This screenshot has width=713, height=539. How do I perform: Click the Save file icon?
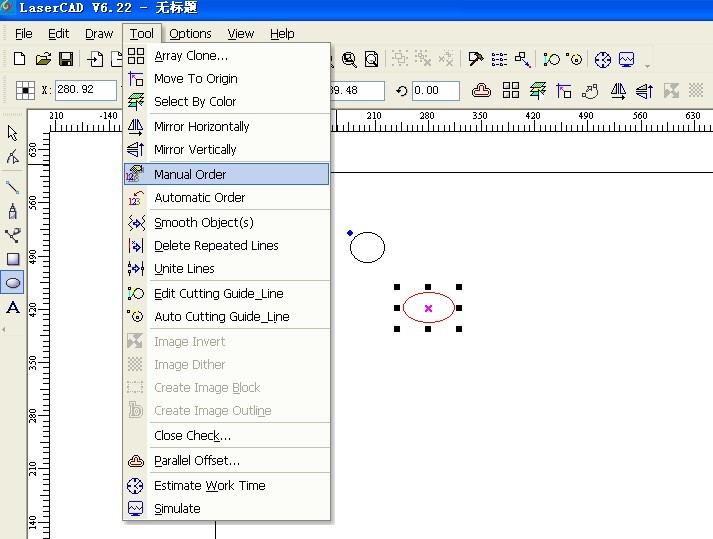(65, 60)
